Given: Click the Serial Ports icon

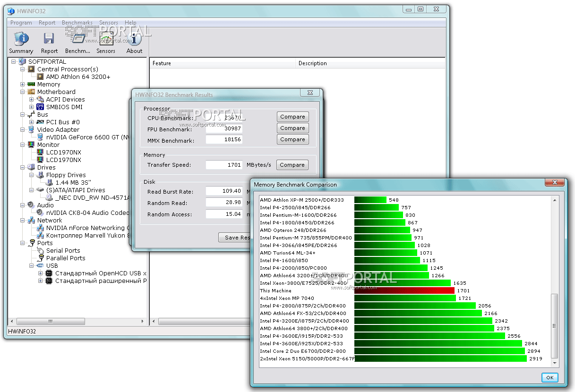Looking at the screenshot, I should pyautogui.click(x=40, y=250).
